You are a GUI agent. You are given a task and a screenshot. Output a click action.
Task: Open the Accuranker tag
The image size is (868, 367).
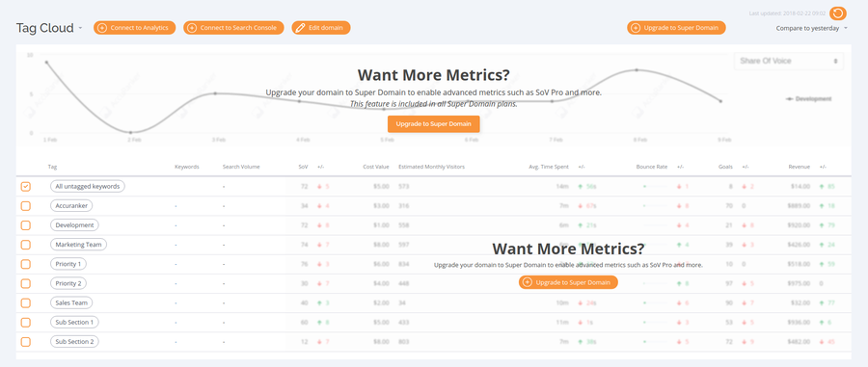tap(71, 205)
